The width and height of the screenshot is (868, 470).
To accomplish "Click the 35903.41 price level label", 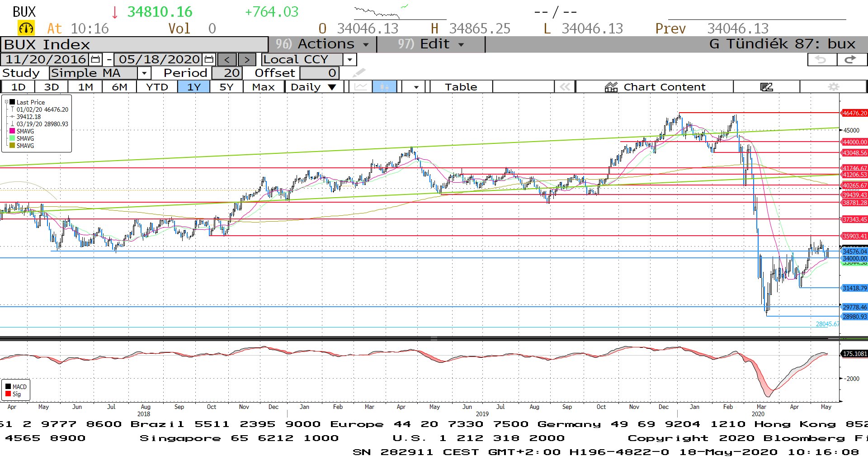I will coord(854,236).
